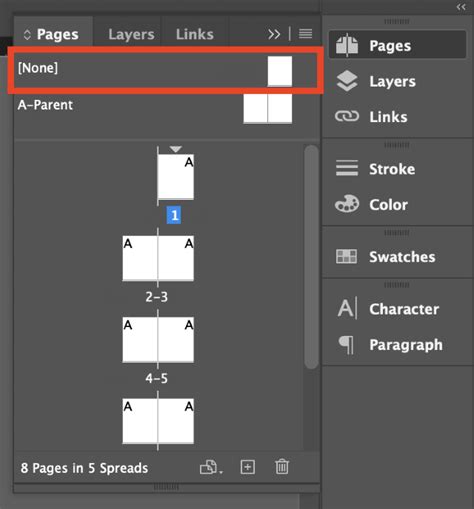Image resolution: width=474 pixels, height=509 pixels.
Task: Open the Color palette icon
Action: pyautogui.click(x=347, y=204)
